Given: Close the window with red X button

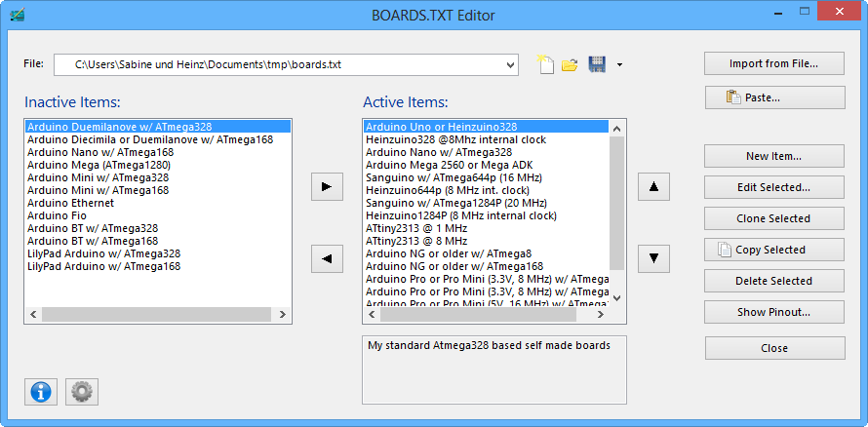Looking at the screenshot, I should (840, 12).
